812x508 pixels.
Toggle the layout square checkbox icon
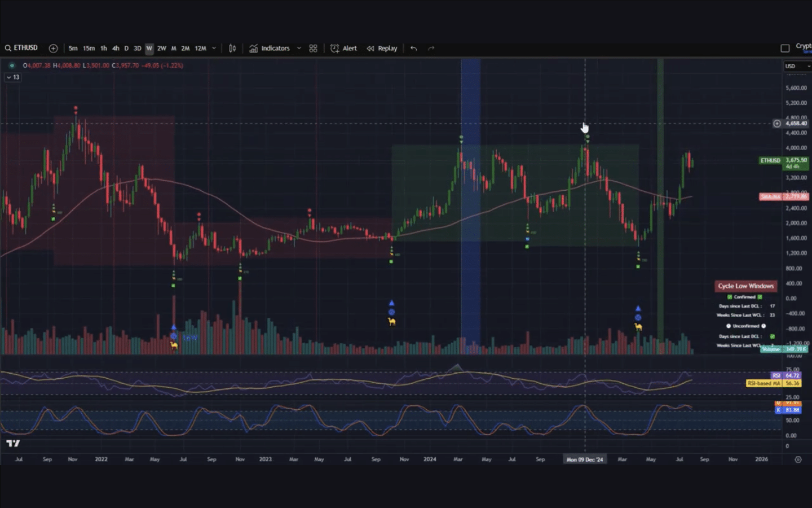(785, 49)
